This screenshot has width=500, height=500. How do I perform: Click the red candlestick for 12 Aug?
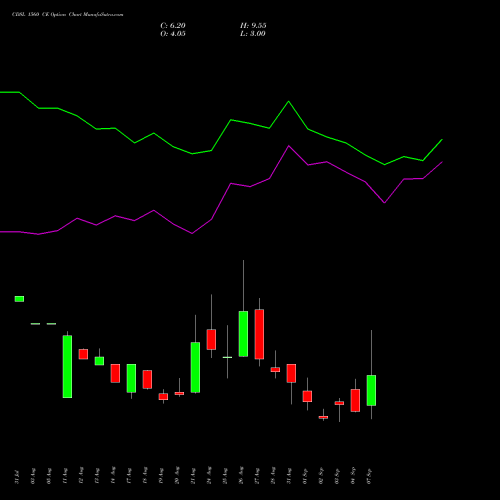(x=83, y=354)
